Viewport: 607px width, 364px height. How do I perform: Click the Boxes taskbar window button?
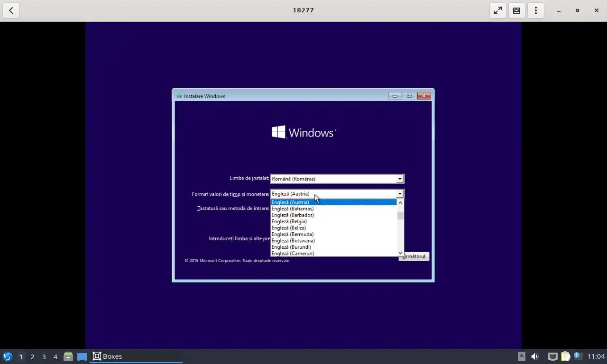tap(136, 356)
